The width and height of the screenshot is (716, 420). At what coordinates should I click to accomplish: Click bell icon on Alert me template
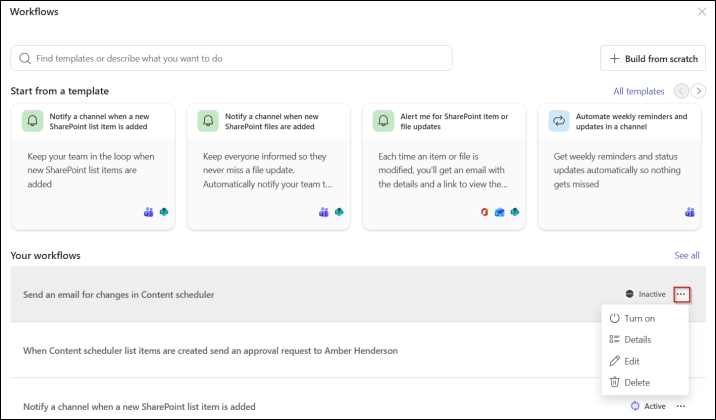pyautogui.click(x=383, y=121)
